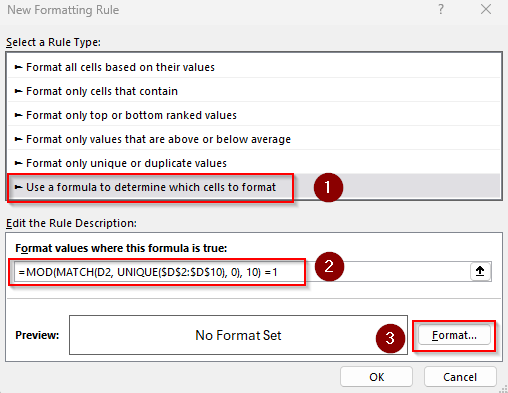
Task: Choose Format only top or bottom ranked values
Action: pyautogui.click(x=254, y=115)
